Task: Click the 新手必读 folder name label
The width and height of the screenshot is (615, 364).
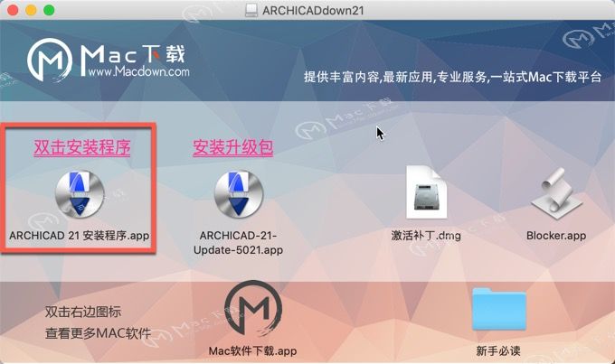Action: coord(498,350)
